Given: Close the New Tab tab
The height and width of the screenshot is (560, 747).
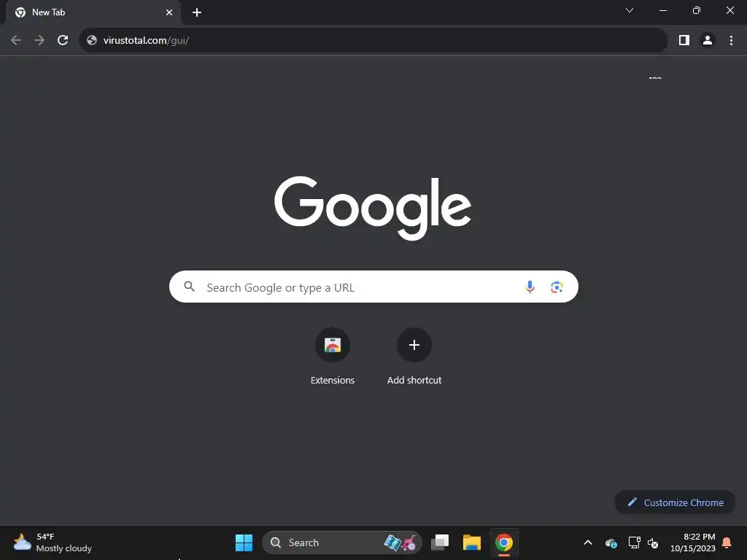Looking at the screenshot, I should [x=169, y=12].
